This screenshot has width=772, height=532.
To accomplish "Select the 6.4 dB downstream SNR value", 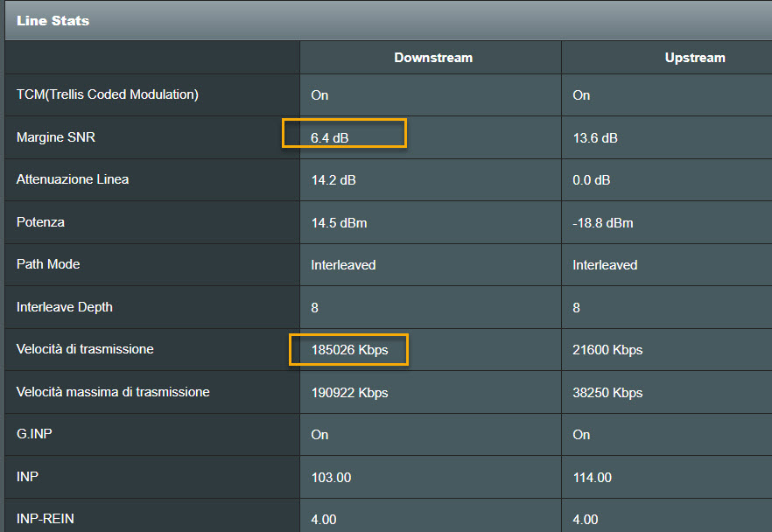I will pyautogui.click(x=329, y=138).
